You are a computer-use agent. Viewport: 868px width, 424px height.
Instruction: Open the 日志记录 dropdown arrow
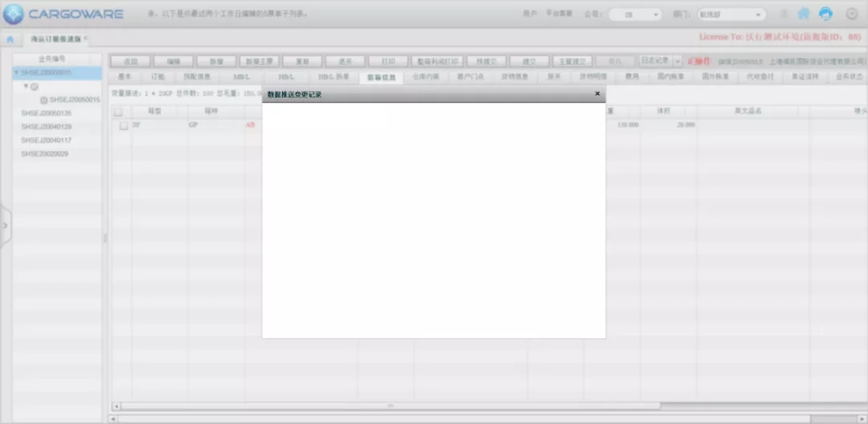pyautogui.click(x=678, y=61)
